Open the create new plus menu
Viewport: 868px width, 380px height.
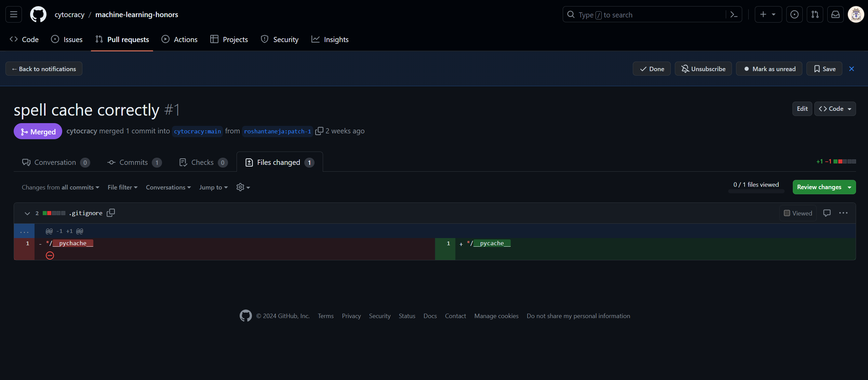[768, 14]
